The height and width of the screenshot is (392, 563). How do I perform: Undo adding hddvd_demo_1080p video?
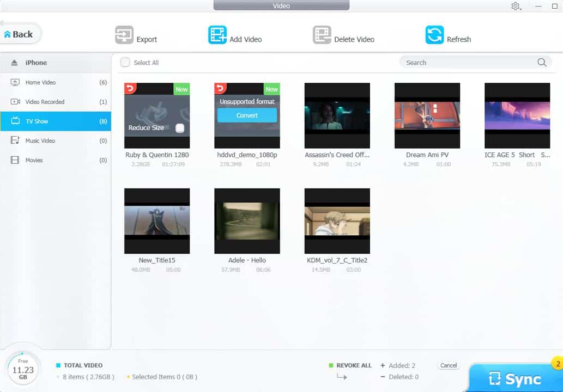coord(221,88)
